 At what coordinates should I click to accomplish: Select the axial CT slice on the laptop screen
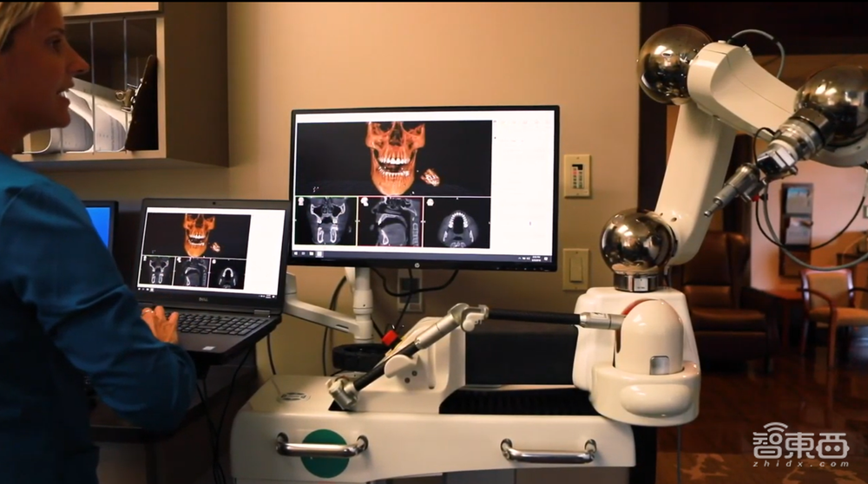coord(227,272)
